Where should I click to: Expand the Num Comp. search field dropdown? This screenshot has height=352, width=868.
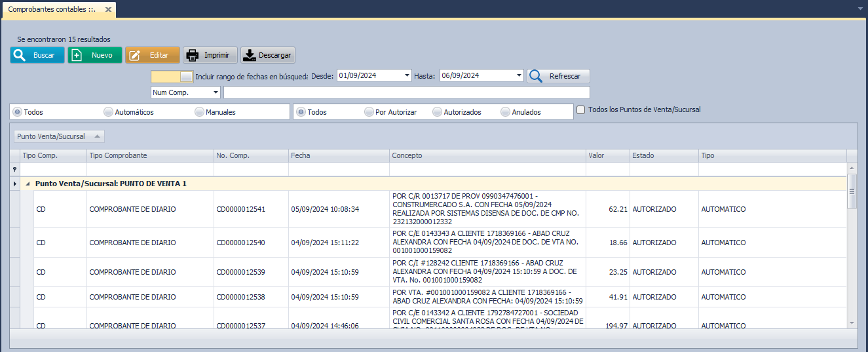coord(216,92)
